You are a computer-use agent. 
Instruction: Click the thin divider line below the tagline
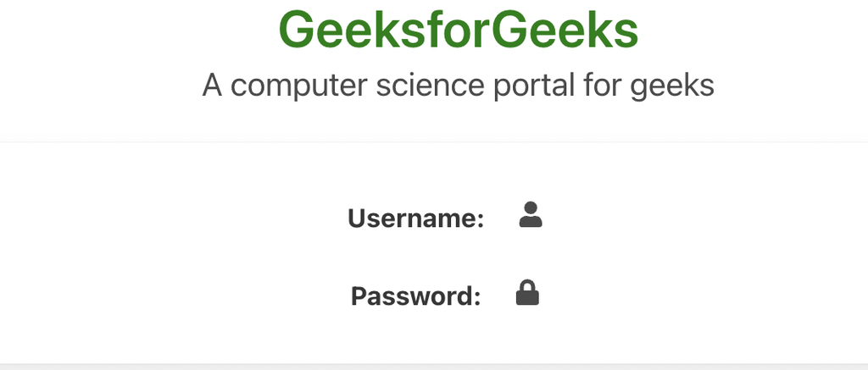(434, 142)
